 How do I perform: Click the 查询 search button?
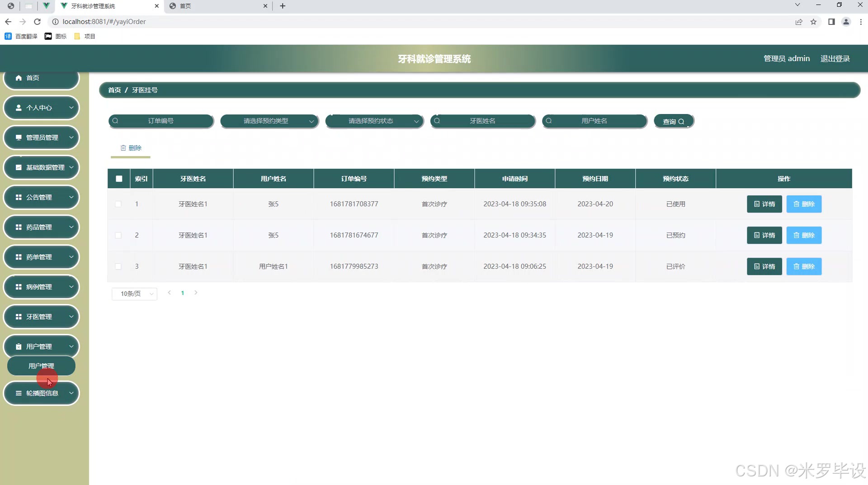674,121
